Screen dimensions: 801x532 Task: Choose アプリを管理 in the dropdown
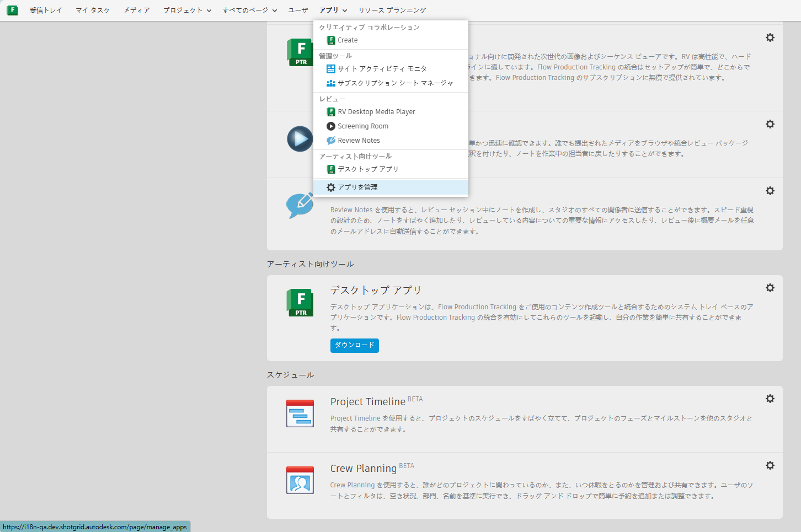click(x=391, y=187)
